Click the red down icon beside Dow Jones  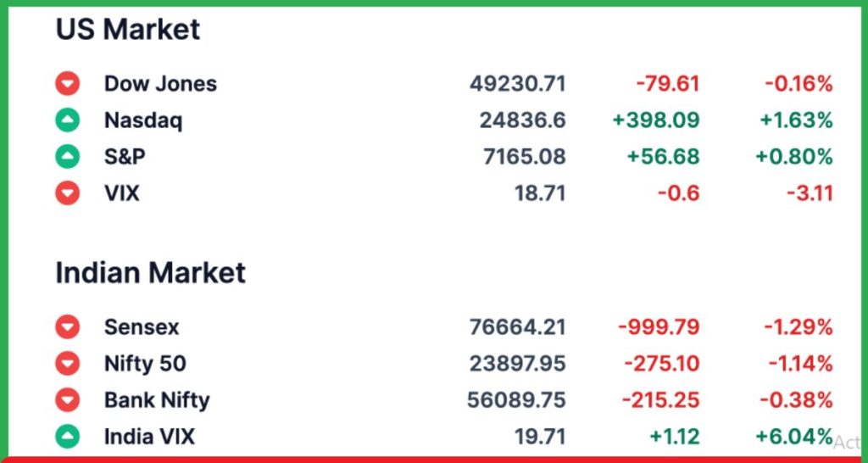click(67, 84)
